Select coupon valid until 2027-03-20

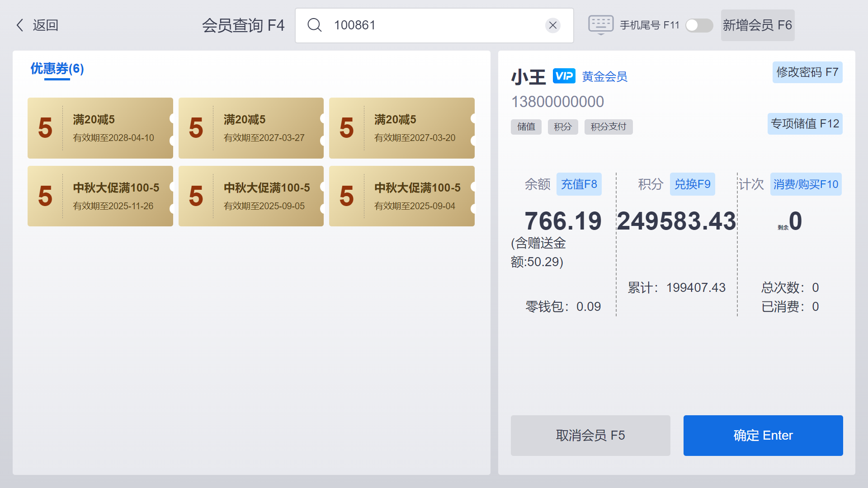(401, 128)
